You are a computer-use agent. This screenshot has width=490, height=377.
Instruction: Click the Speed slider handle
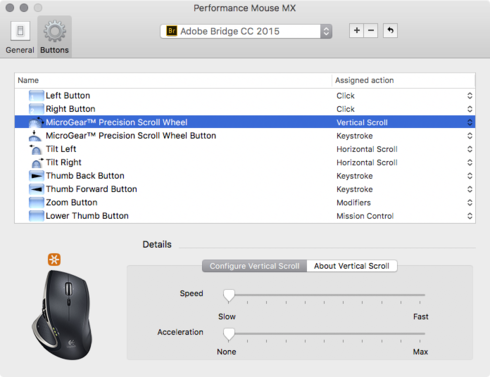[x=229, y=295]
